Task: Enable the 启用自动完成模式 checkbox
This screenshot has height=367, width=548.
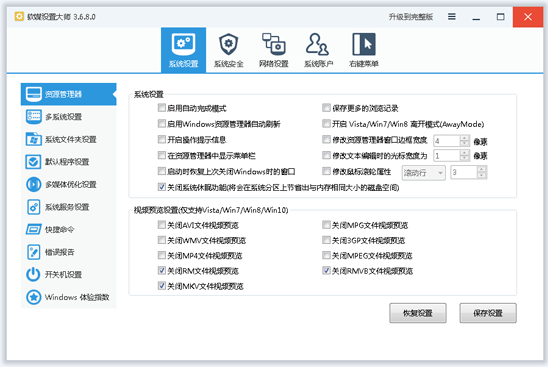Action: click(x=161, y=108)
